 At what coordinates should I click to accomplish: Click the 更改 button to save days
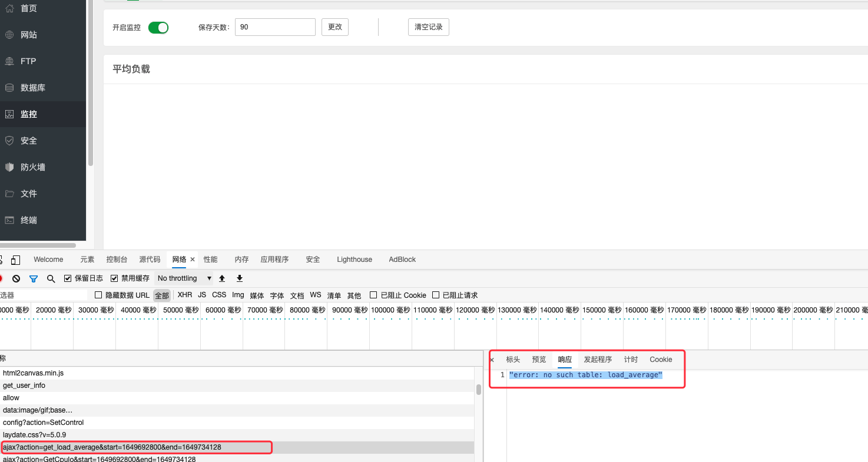pyautogui.click(x=335, y=28)
